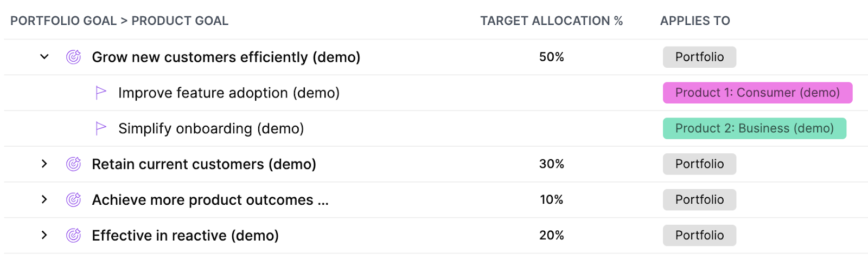
Task: Select the green Product 2: Business (demo) tag
Action: click(x=755, y=128)
